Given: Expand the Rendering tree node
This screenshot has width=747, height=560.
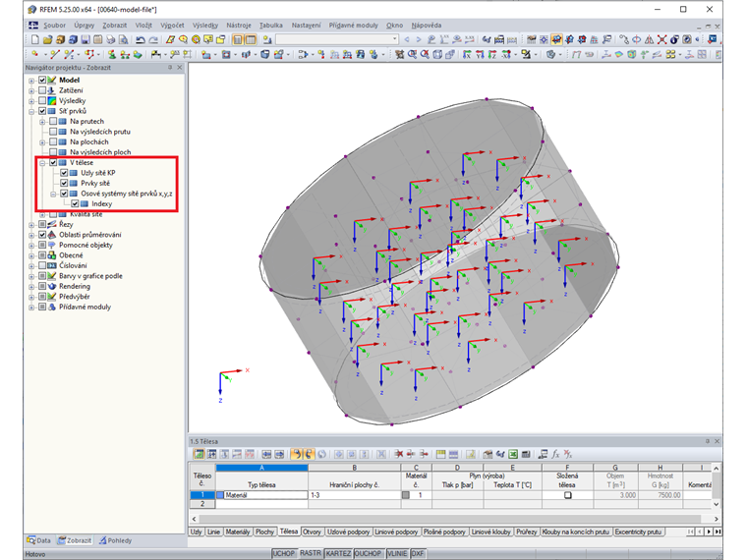Looking at the screenshot, I should pos(31,286).
